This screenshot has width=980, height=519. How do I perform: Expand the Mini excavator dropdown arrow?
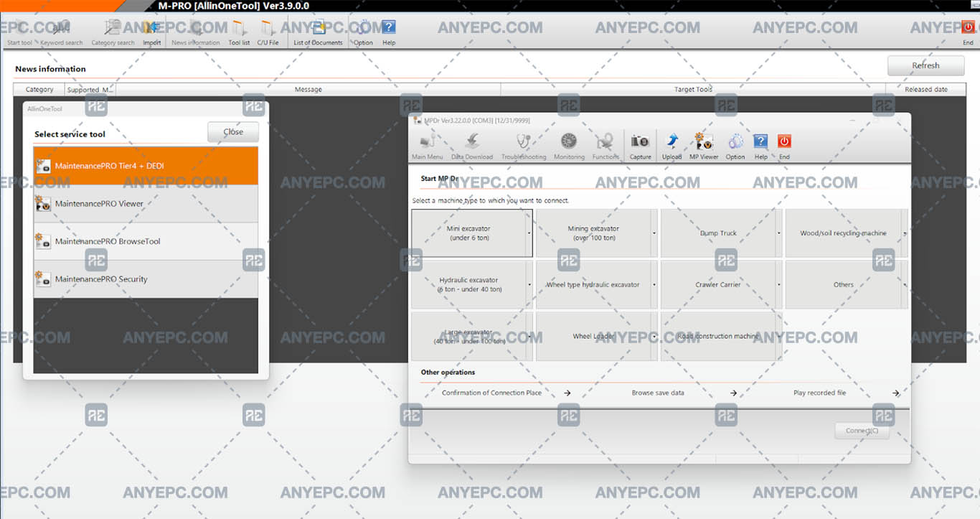point(529,233)
